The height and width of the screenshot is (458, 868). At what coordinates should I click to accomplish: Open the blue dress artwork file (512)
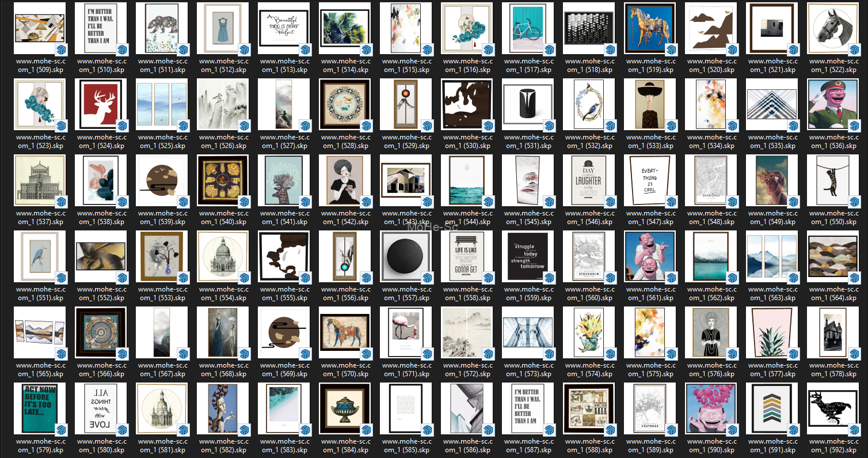[223, 28]
